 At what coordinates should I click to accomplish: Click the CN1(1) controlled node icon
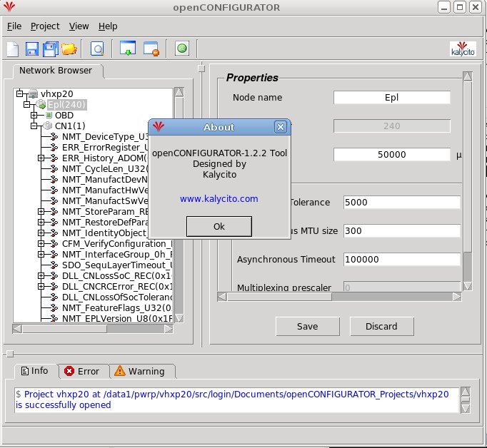pyautogui.click(x=48, y=126)
